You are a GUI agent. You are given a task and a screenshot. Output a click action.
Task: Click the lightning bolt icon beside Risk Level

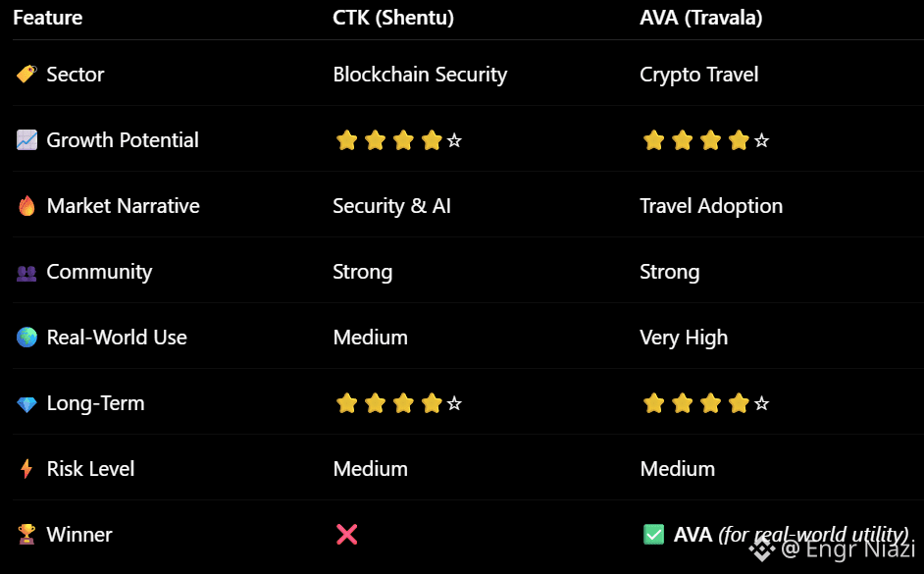[x=26, y=469]
